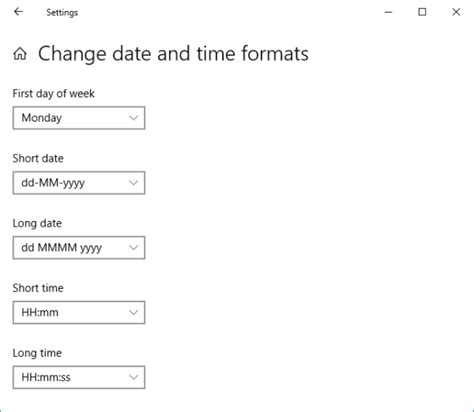This screenshot has height=412, width=474.
Task: Open the First day of week dropdown
Action: (x=79, y=118)
